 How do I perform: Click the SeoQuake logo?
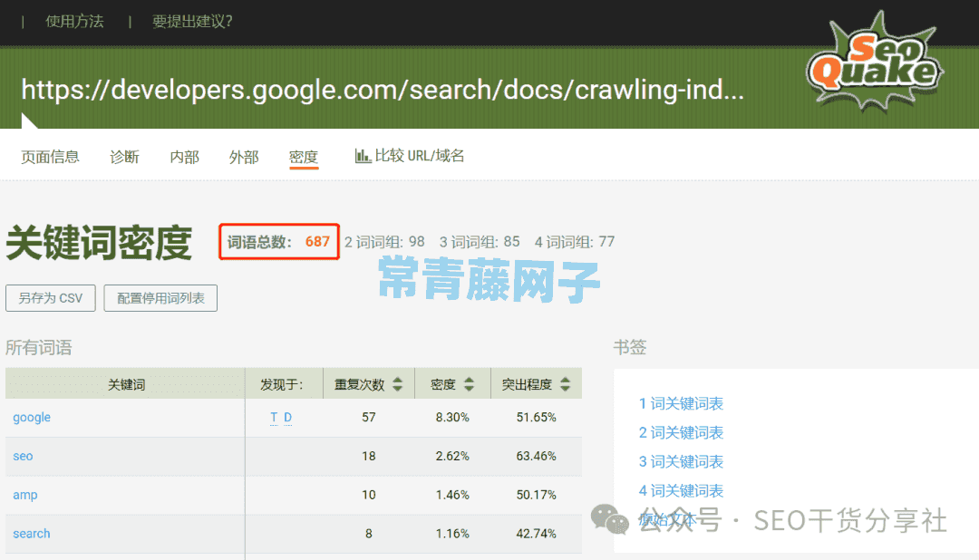click(875, 62)
